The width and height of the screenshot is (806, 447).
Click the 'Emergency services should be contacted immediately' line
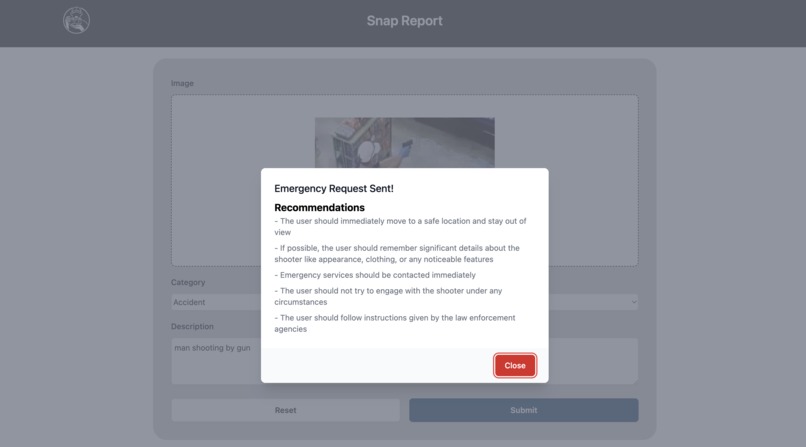coord(375,275)
